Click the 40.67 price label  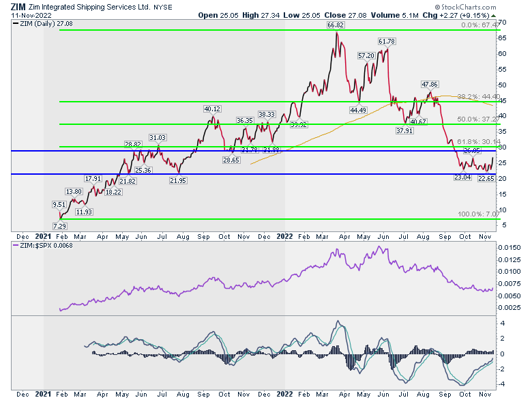coord(418,122)
